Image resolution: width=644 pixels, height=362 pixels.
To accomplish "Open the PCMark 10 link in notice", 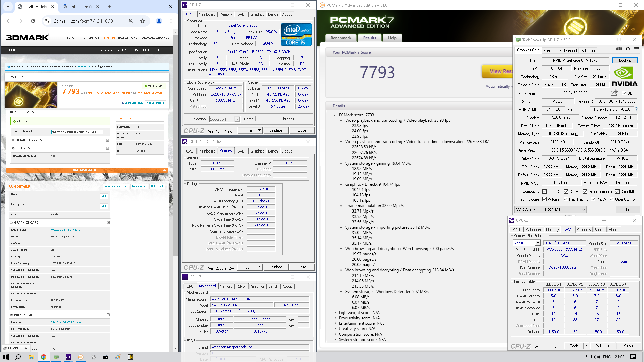I will coord(84,67).
